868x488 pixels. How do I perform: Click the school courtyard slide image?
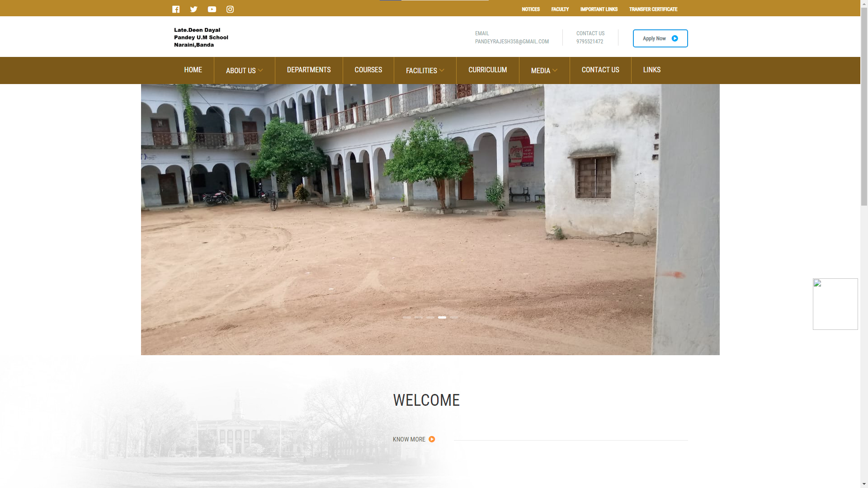pos(430,220)
